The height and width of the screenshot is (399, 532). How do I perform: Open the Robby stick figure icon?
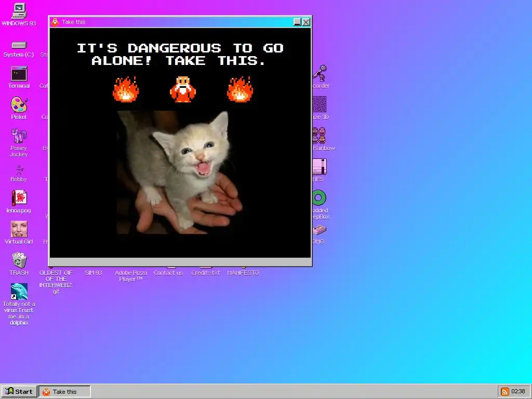pyautogui.click(x=19, y=170)
